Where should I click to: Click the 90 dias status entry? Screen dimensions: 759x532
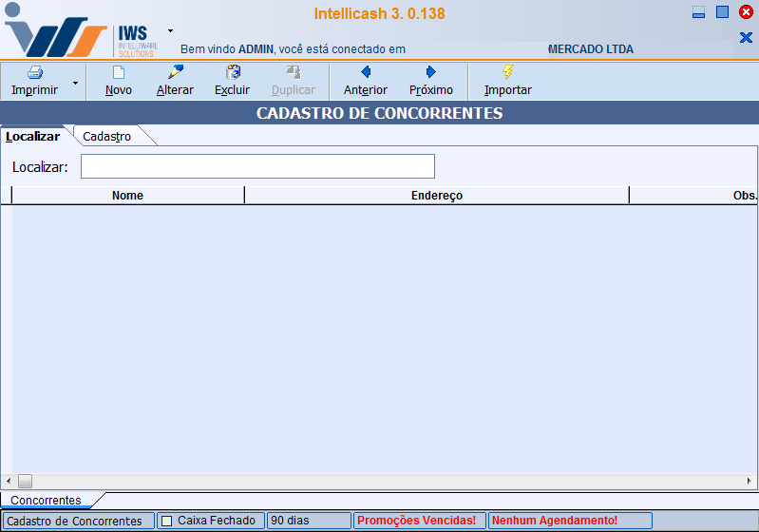pos(309,521)
